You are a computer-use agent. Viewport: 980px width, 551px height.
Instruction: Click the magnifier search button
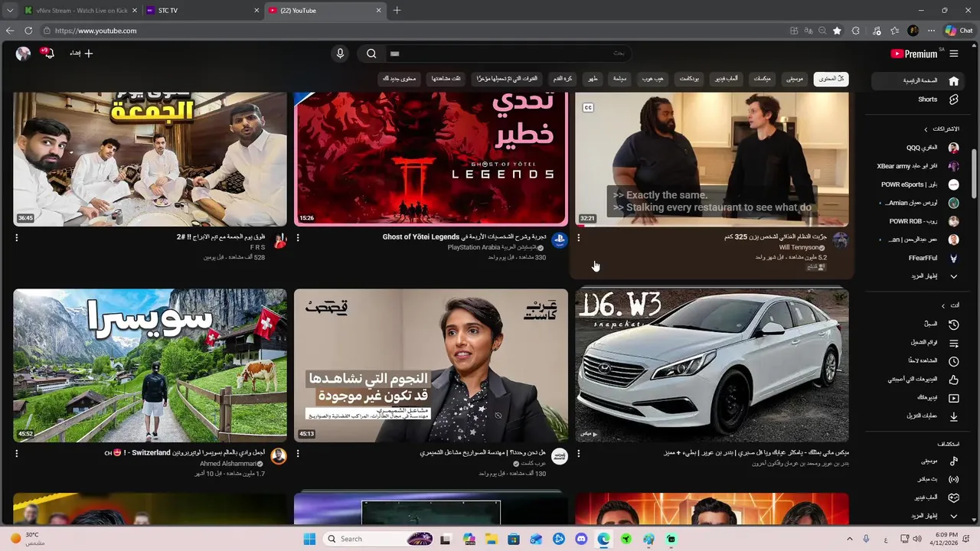coord(371,54)
